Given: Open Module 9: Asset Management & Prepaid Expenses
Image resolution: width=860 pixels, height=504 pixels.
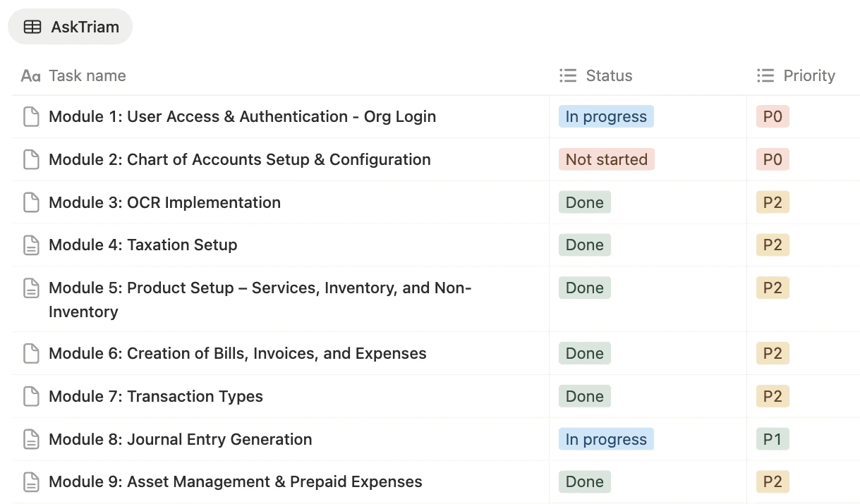Looking at the screenshot, I should coord(235,482).
